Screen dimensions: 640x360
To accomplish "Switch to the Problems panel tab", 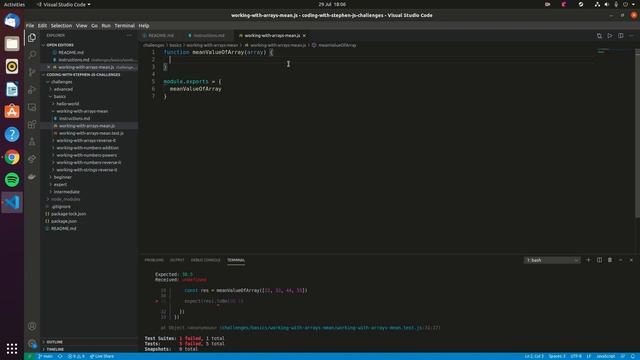I will click(x=154, y=260).
